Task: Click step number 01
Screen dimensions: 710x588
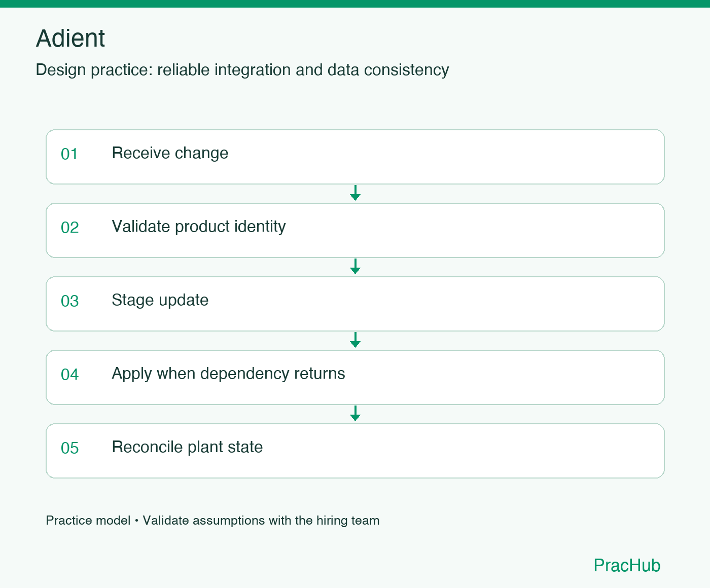Action: (x=69, y=154)
